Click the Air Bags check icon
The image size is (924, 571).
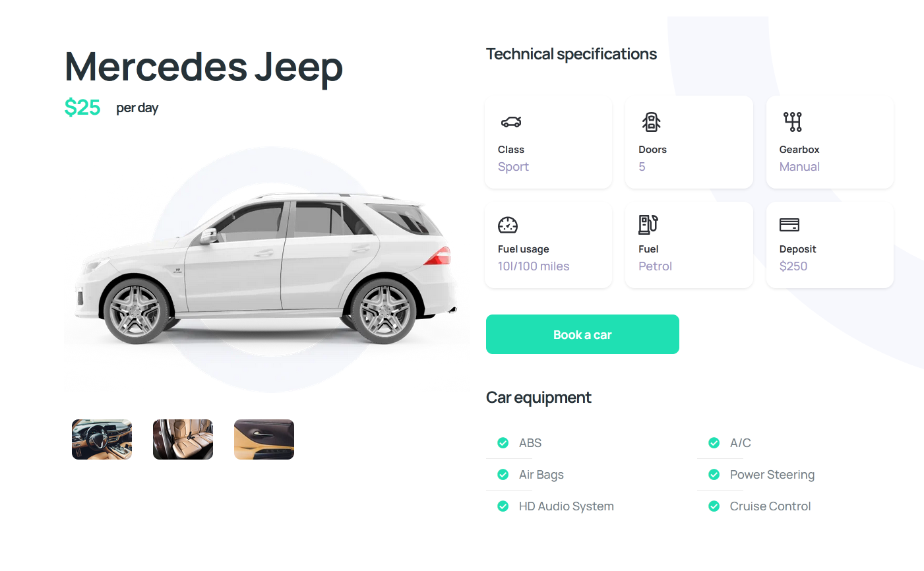point(503,475)
